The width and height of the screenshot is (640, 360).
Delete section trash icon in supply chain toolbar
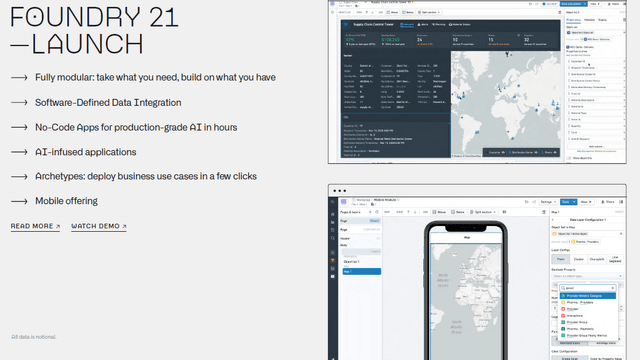pos(560,12)
